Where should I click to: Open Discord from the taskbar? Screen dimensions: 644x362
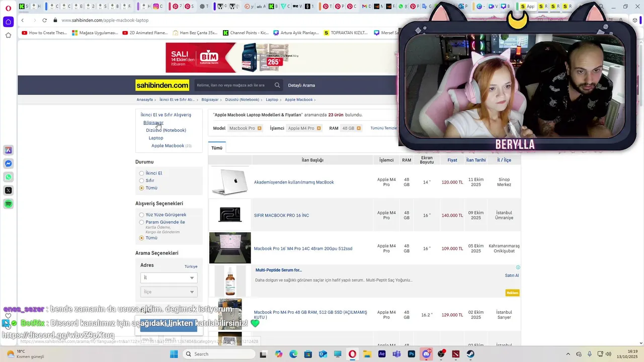pos(426,354)
